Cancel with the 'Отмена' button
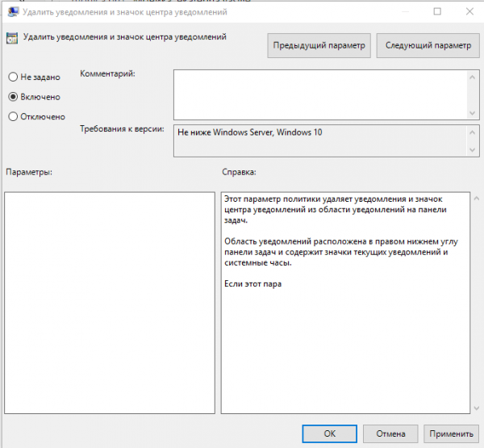 tap(390, 433)
